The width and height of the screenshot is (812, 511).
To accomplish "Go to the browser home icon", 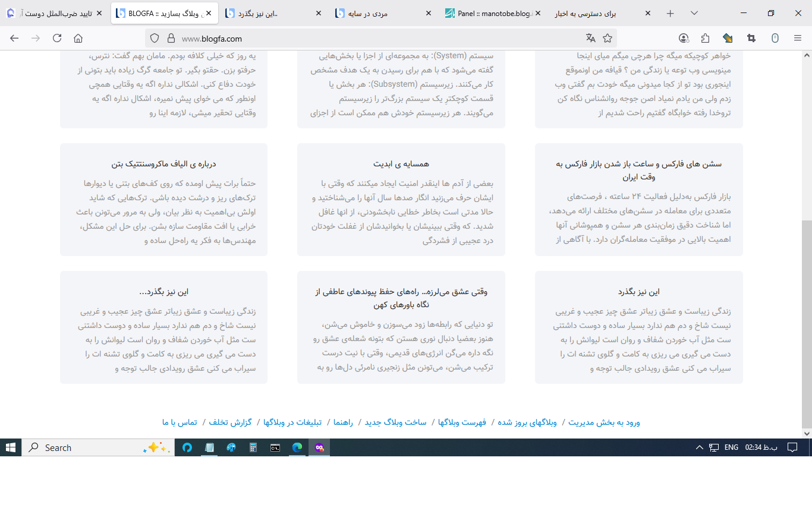I will tap(78, 38).
